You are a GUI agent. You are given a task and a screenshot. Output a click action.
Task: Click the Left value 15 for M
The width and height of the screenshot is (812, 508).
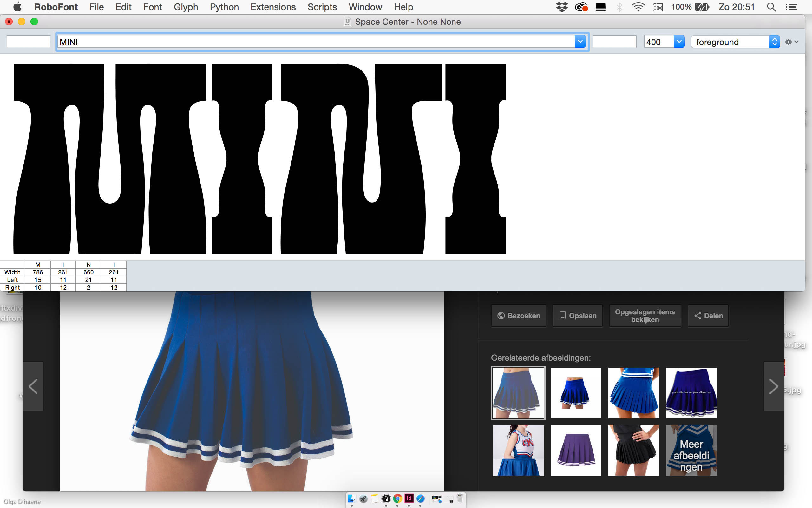point(38,280)
